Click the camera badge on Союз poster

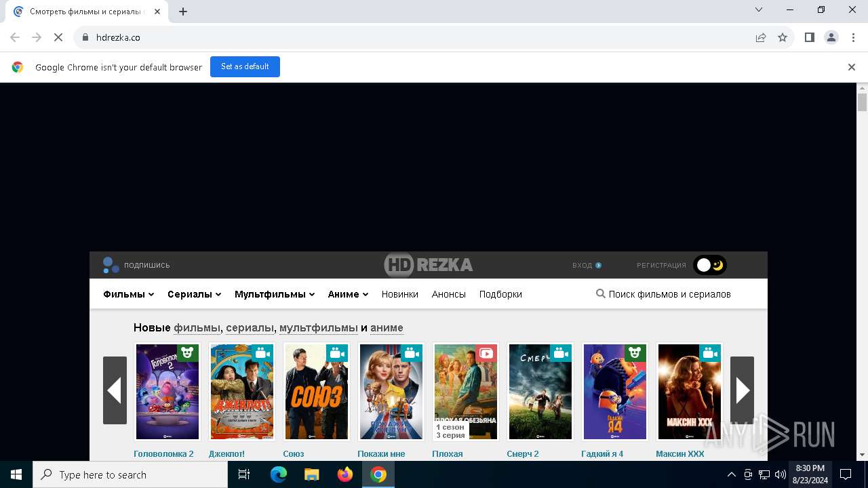click(337, 353)
